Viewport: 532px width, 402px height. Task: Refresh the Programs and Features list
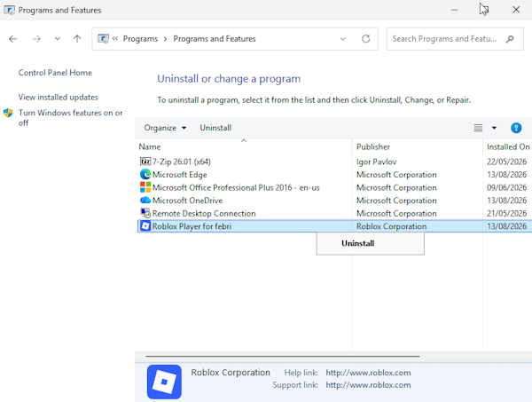click(x=365, y=39)
